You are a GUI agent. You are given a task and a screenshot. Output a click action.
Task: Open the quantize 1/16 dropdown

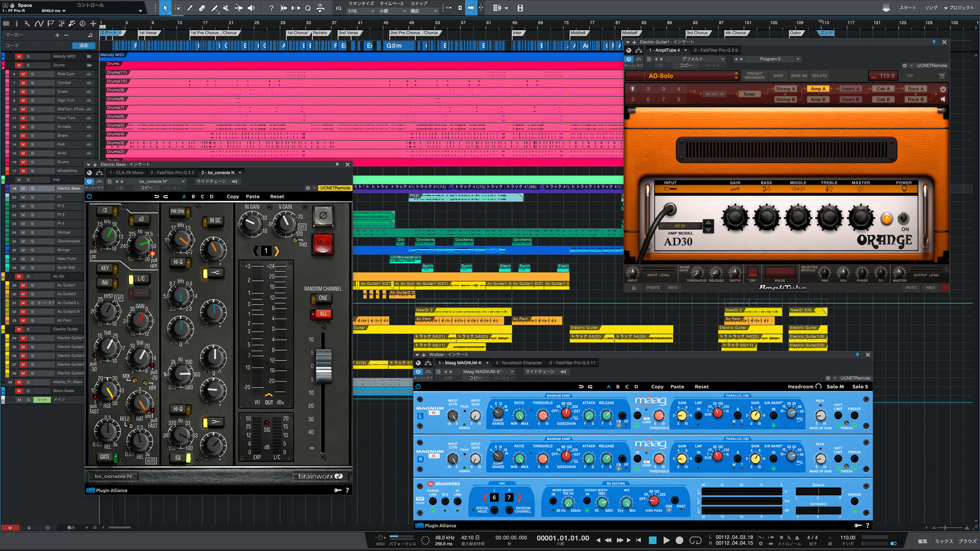[x=361, y=11]
